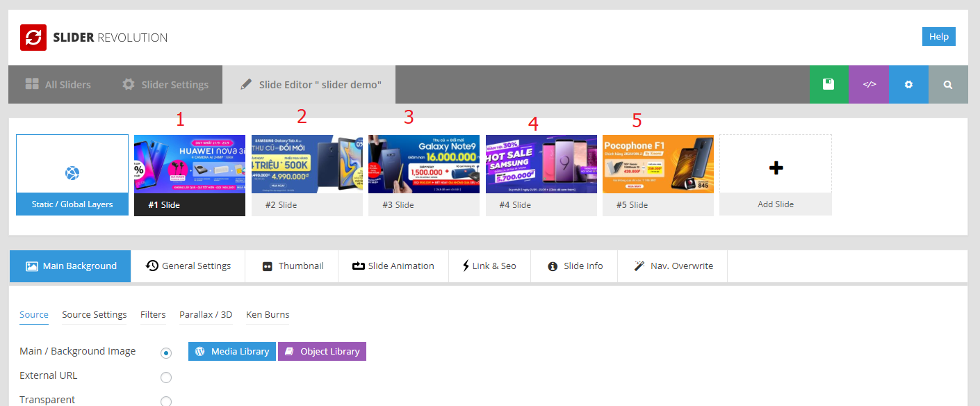Select the Transparent radio option
The image size is (980, 406).
pos(166,401)
